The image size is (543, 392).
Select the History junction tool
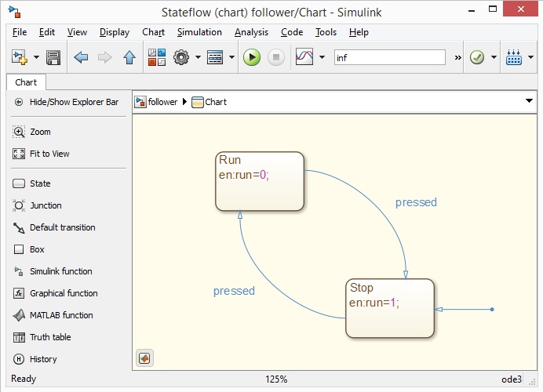click(35, 359)
